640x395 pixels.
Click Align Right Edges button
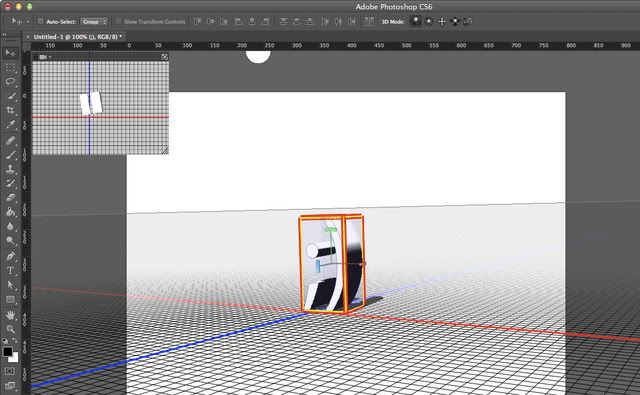pos(266,21)
